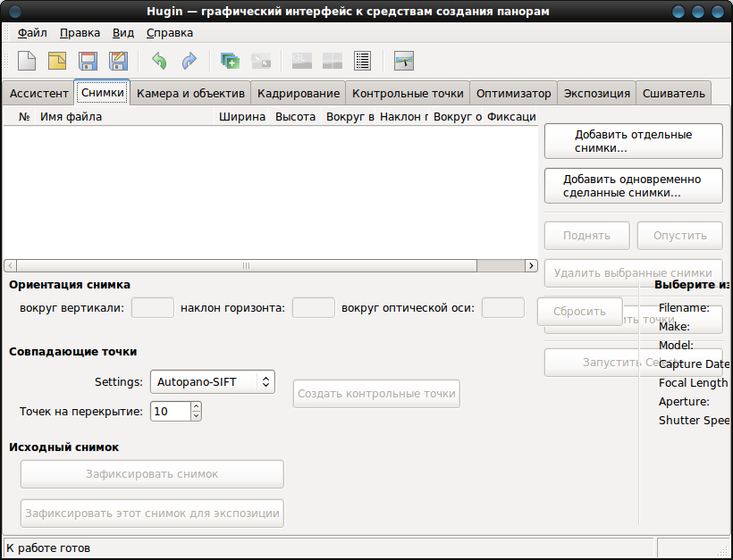Viewport: 733px width, 560px height.
Task: Switch to the Ассистент tab
Action: tap(38, 94)
